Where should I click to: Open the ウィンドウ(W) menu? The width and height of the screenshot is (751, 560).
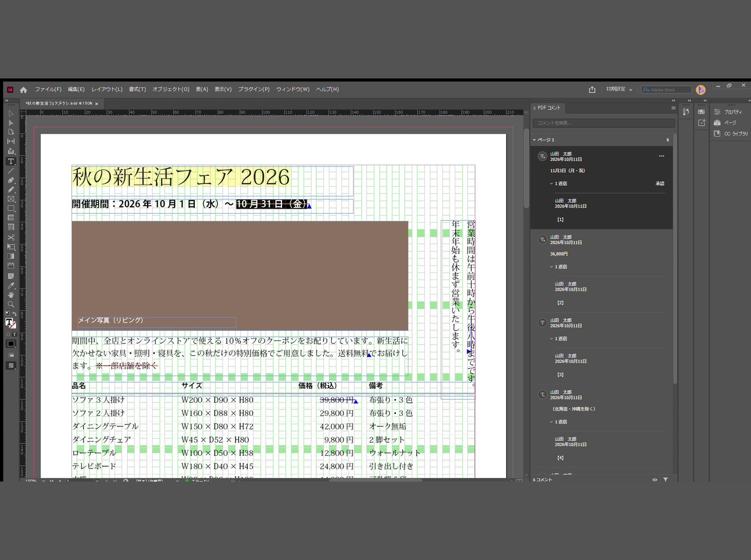(x=293, y=89)
